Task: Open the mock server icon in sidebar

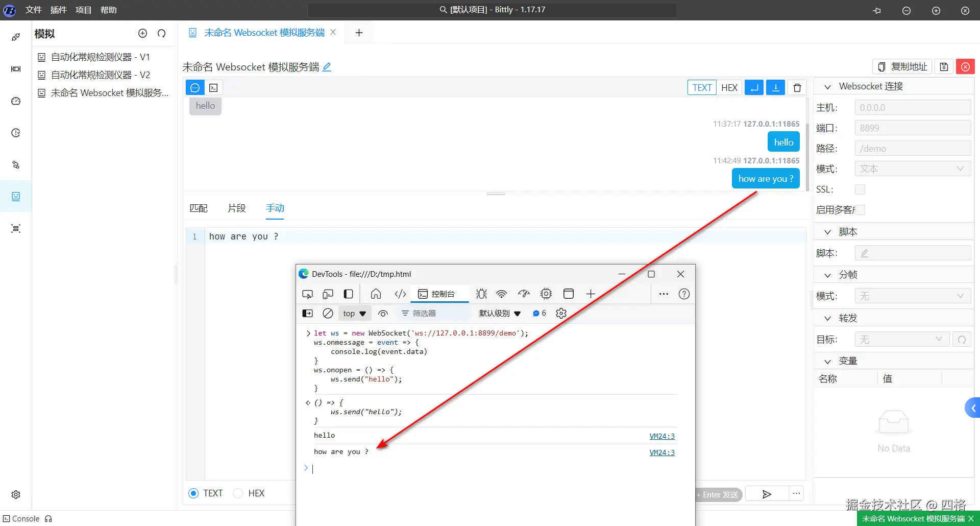Action: pyautogui.click(x=16, y=197)
